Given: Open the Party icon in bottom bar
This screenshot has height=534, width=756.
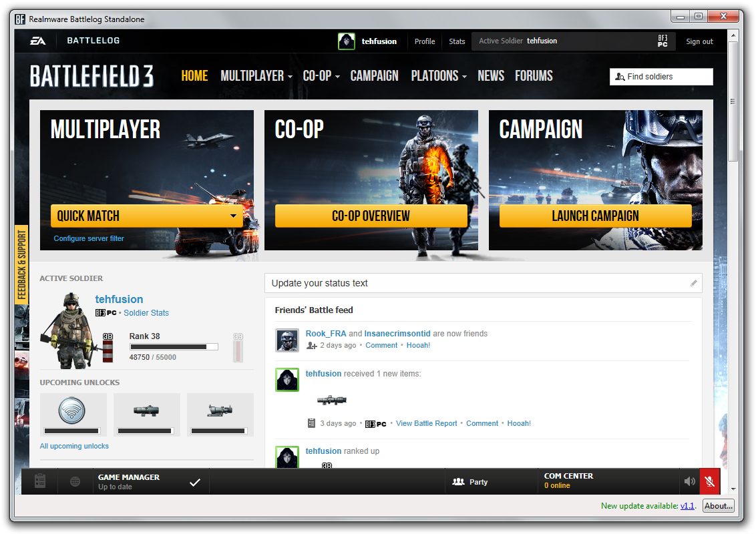Looking at the screenshot, I should coord(458,481).
